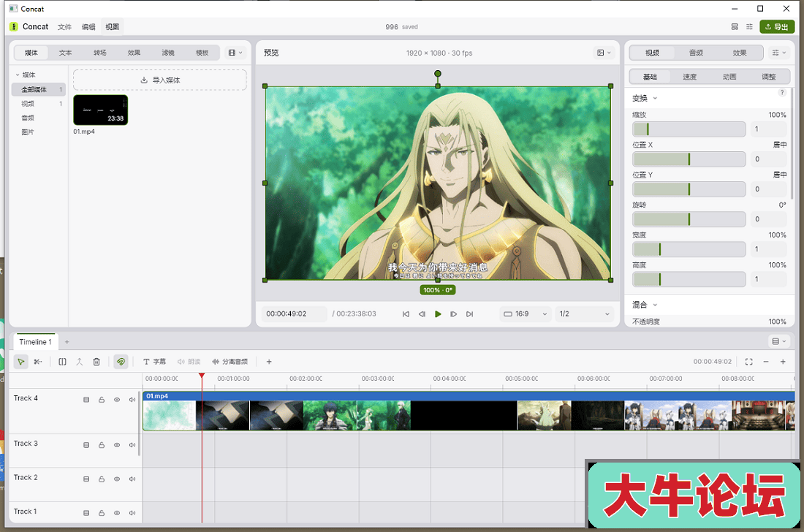The height and width of the screenshot is (532, 804).
Task: Step back one frame
Action: 422,314
